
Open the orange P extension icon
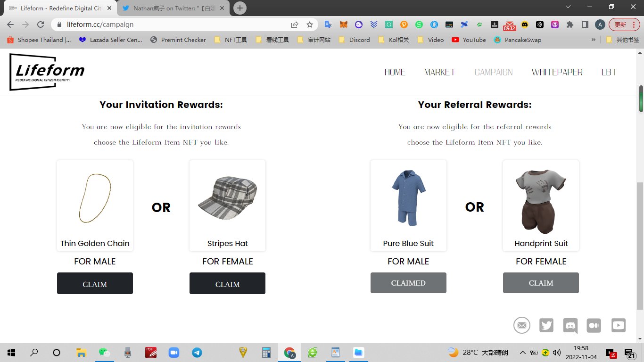(404, 25)
